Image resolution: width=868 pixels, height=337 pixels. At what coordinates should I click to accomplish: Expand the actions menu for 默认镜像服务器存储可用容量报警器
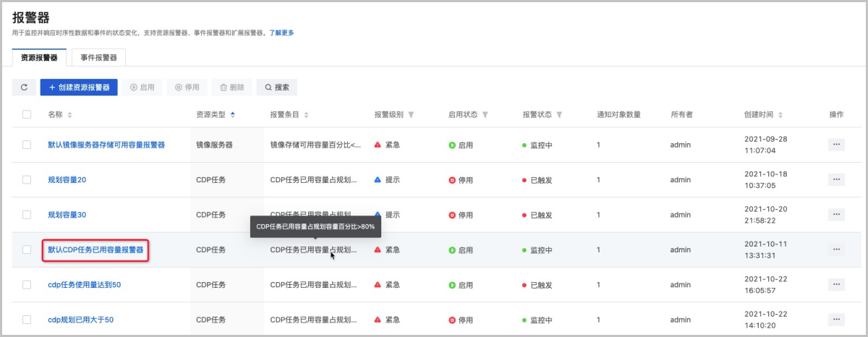tap(836, 145)
